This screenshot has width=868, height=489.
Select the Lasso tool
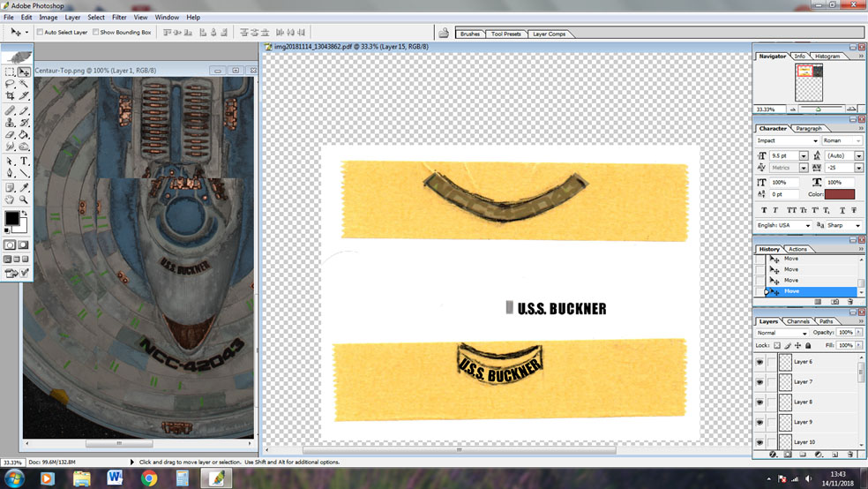10,84
